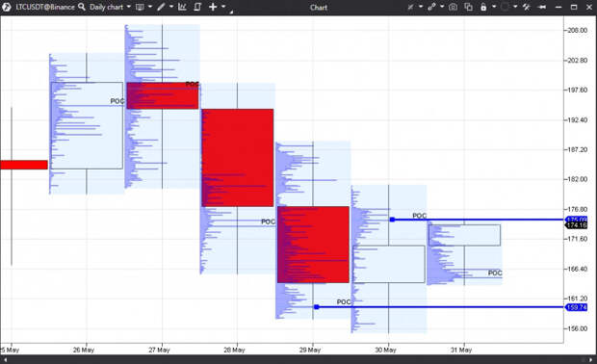Click the horizontal scrollbar left arrow
The height and width of the screenshot is (364, 597).
point(6,360)
